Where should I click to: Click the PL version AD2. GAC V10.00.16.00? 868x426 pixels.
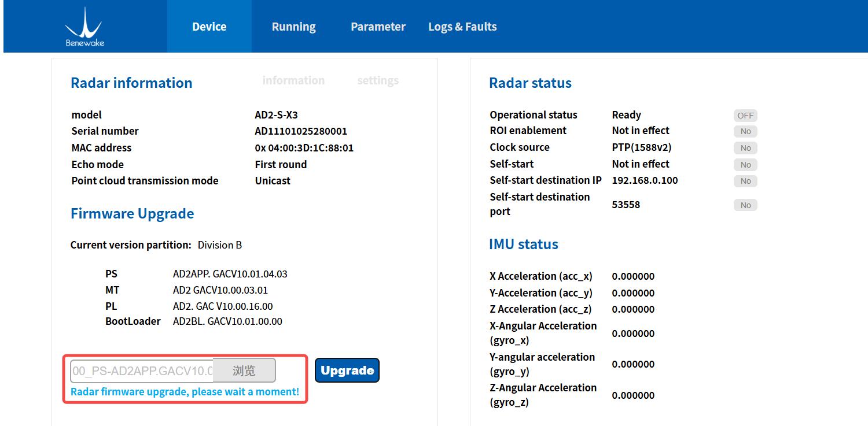(x=223, y=306)
